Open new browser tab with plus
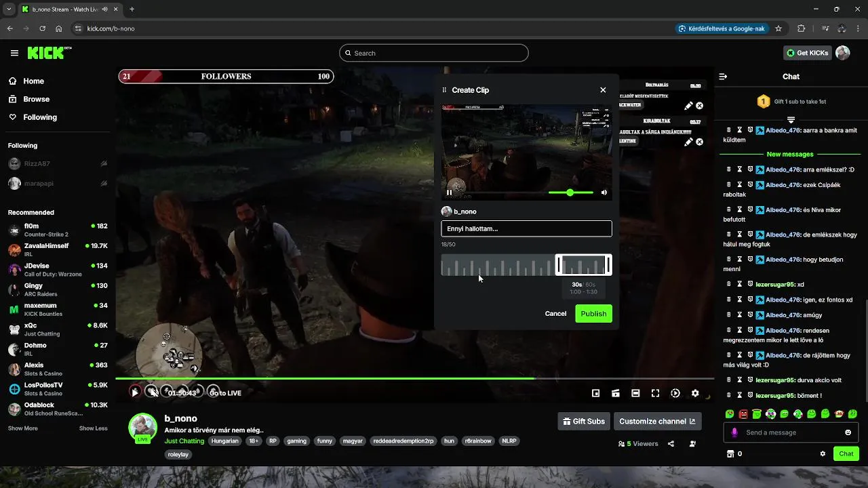This screenshot has height=488, width=868. coord(132,9)
